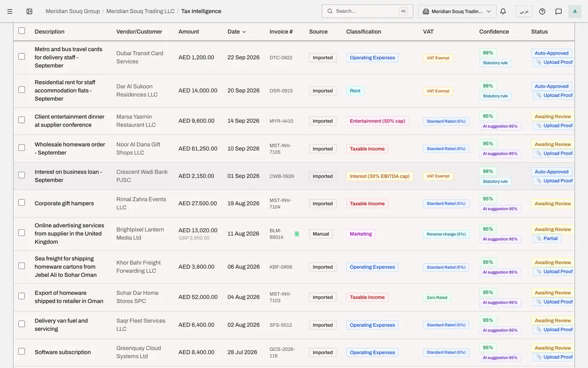Upload proof for Marsa Yasmin Restaurant entry

554,126
